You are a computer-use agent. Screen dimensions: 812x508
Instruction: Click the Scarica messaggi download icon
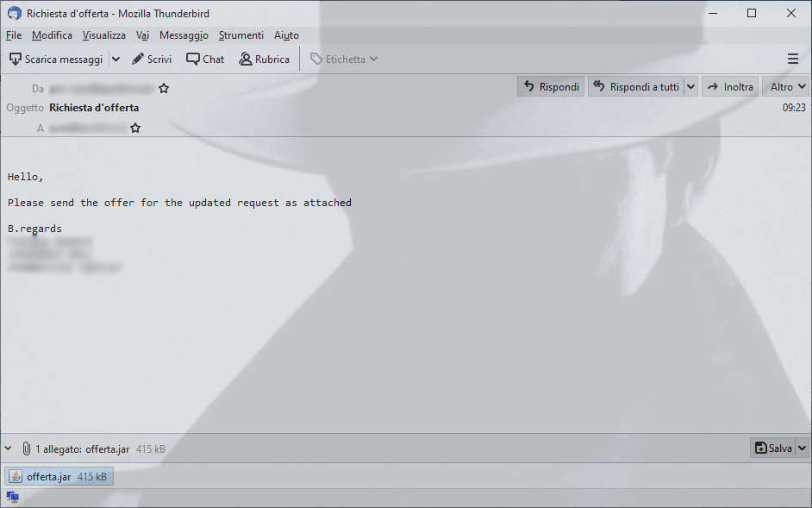pos(16,60)
